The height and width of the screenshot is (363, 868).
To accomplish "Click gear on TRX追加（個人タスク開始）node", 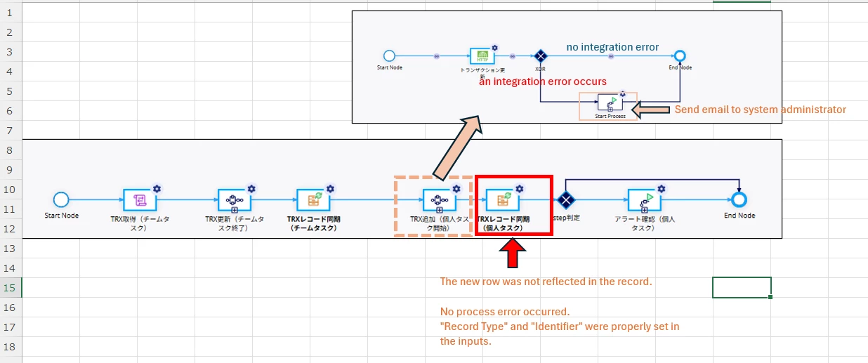I will tap(456, 189).
